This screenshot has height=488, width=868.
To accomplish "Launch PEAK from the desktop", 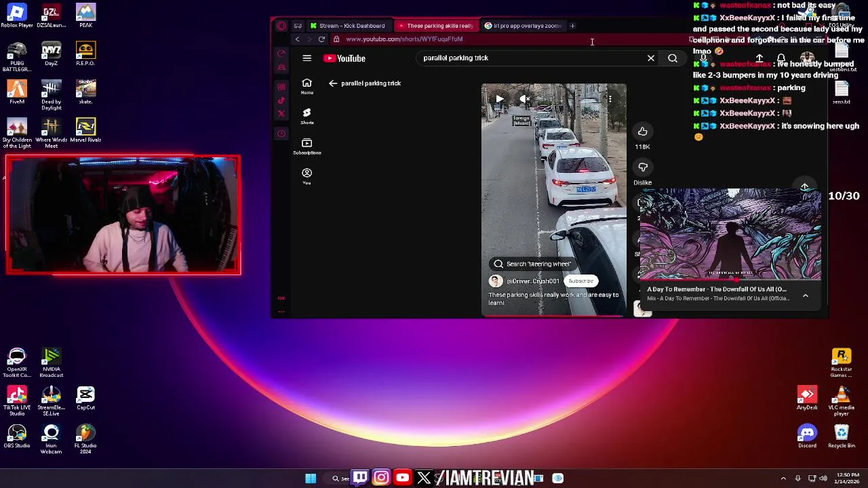I will (x=85, y=16).
